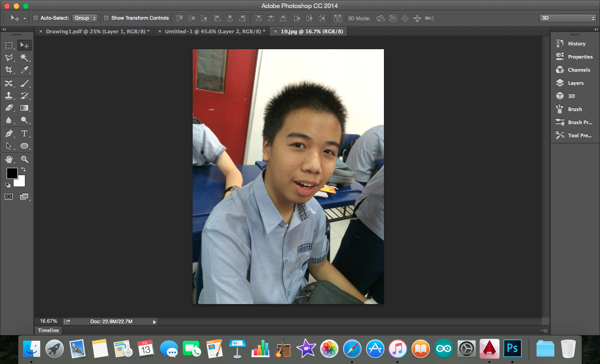Select the Move tool in the toolbox
This screenshot has height=364, width=600.
(24, 45)
